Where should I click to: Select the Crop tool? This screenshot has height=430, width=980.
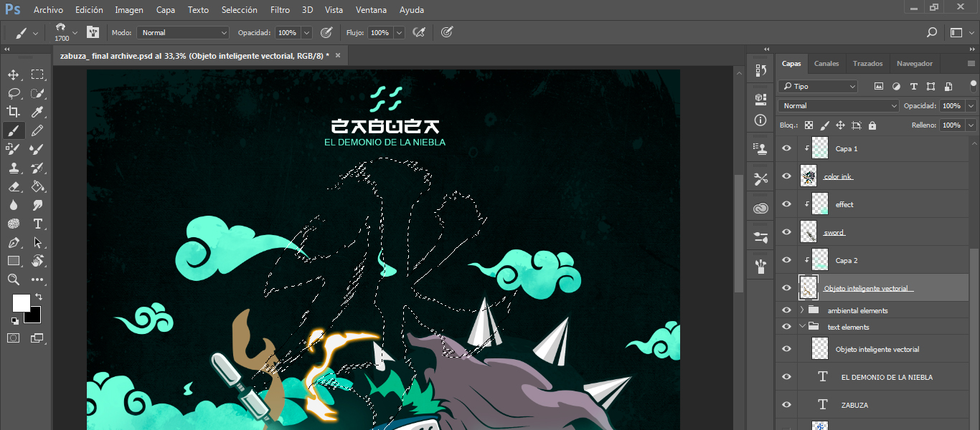(14, 112)
